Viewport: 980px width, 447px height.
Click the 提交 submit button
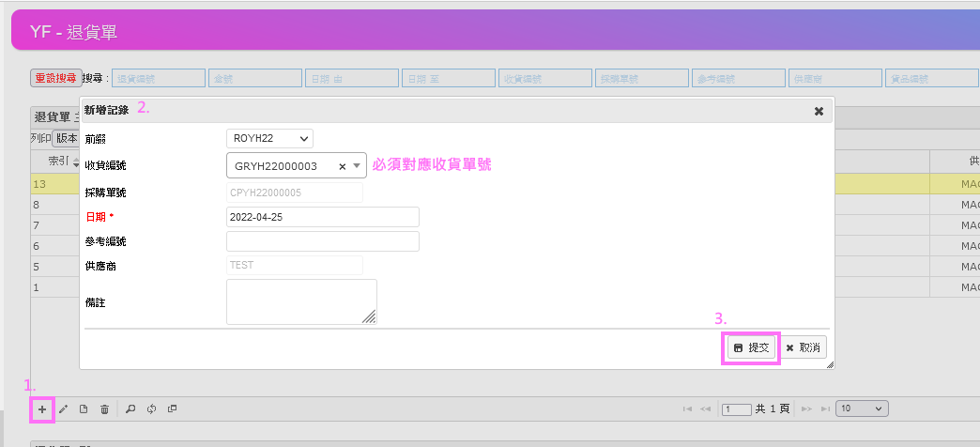click(752, 347)
